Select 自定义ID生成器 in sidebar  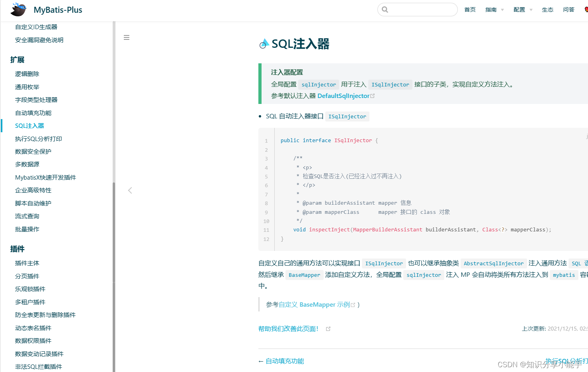[36, 27]
